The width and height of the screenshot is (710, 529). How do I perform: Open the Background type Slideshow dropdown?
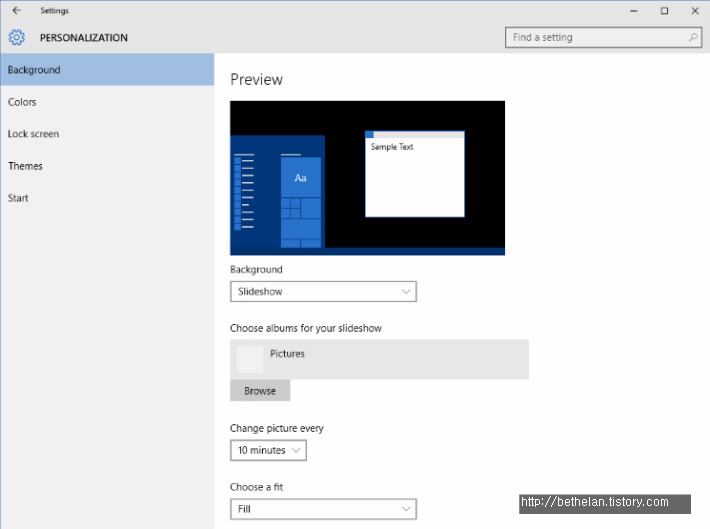click(x=323, y=292)
